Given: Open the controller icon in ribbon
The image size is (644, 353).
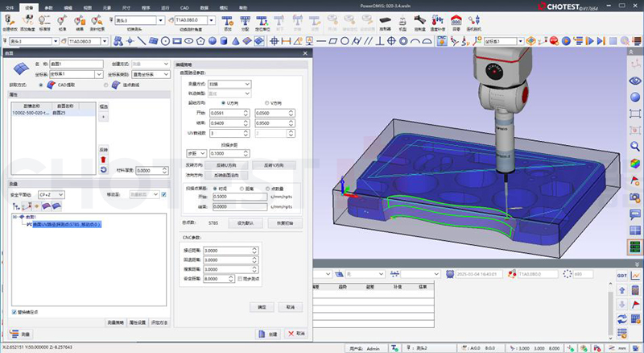Looking at the screenshot, I should coord(385,23).
